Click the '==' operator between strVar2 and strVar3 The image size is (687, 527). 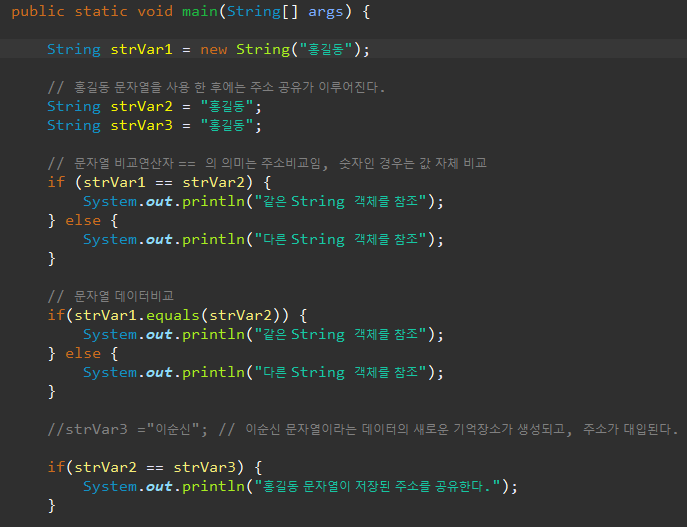(155, 467)
